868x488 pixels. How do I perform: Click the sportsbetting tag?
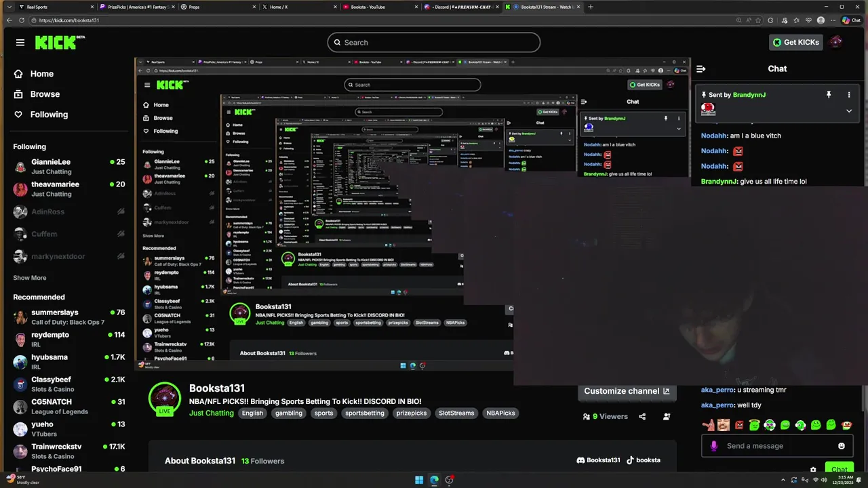[x=365, y=413]
